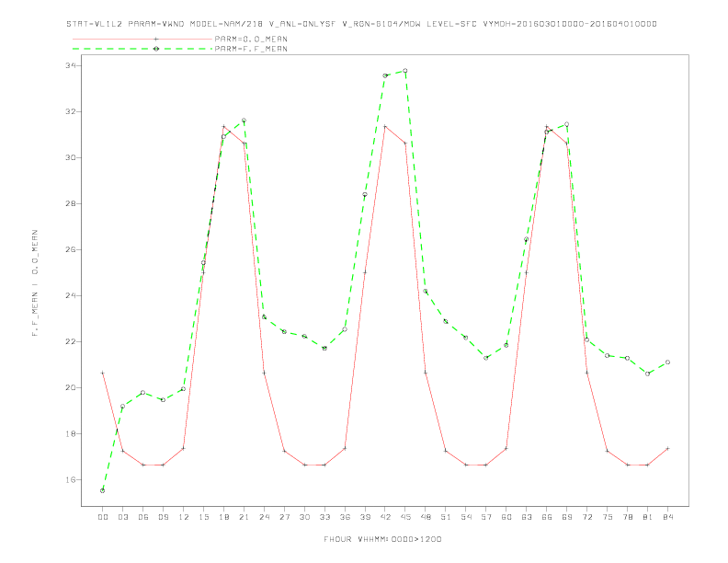Click x-axis tick label 27

[284, 517]
